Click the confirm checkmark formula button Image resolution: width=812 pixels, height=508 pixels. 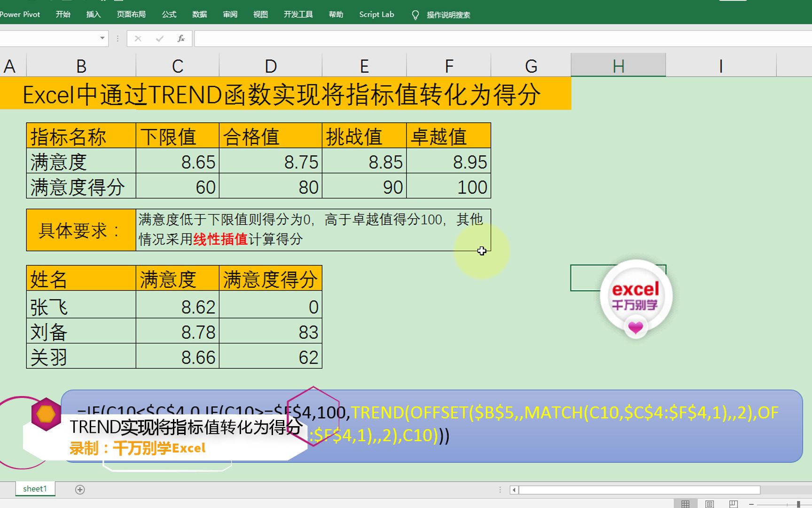[x=160, y=39]
